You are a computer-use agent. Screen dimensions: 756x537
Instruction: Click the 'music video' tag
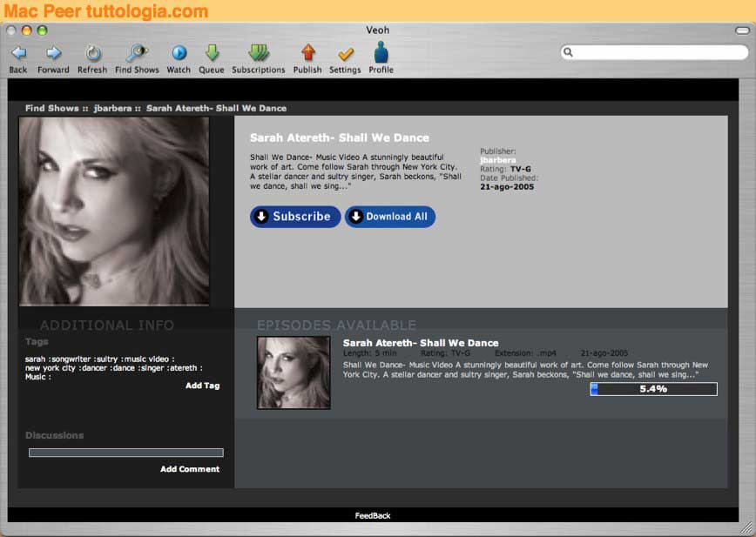pos(146,359)
